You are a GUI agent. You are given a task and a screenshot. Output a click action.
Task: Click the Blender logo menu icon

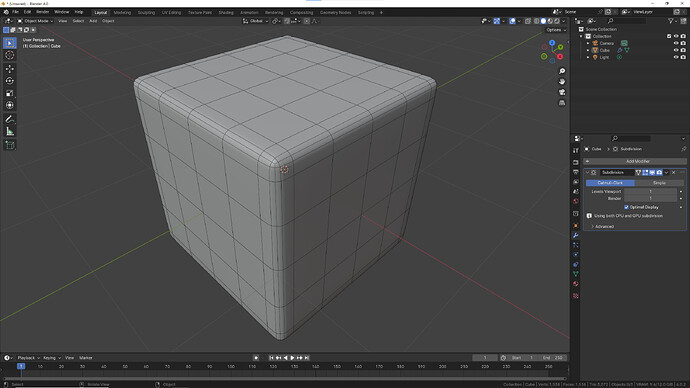tap(6, 12)
